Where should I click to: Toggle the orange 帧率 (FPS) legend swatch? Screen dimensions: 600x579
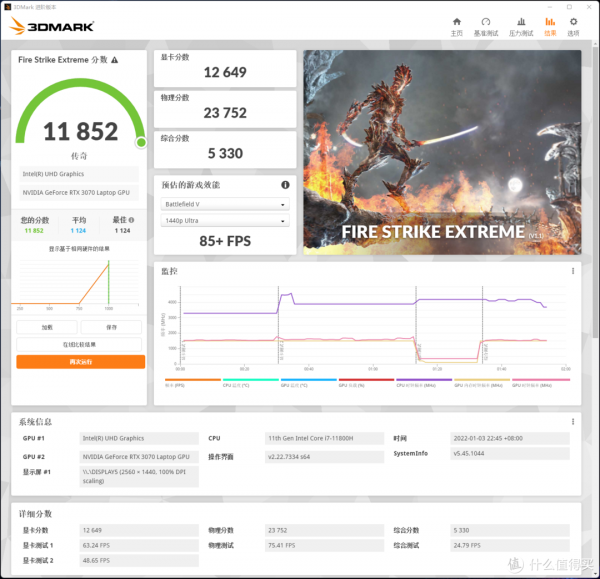193,380
